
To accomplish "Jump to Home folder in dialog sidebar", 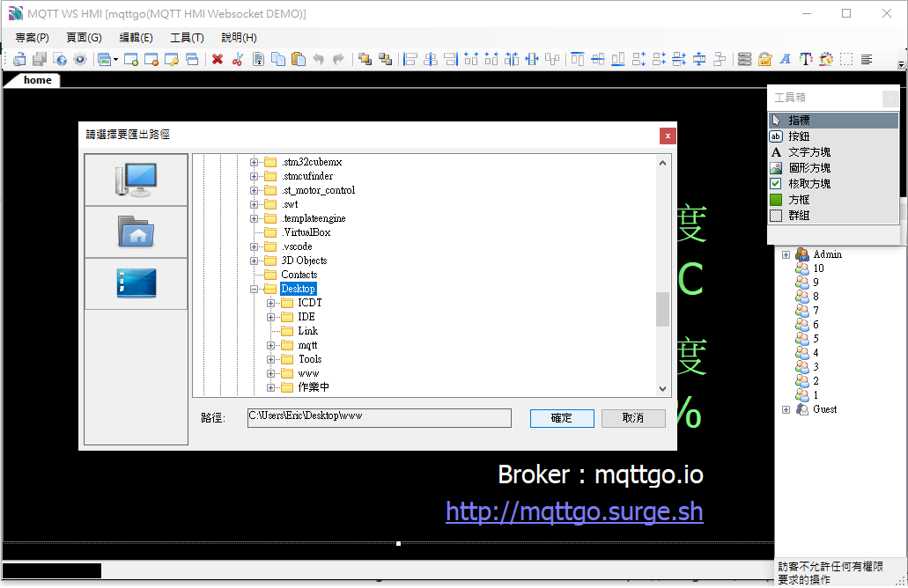I will click(x=137, y=232).
